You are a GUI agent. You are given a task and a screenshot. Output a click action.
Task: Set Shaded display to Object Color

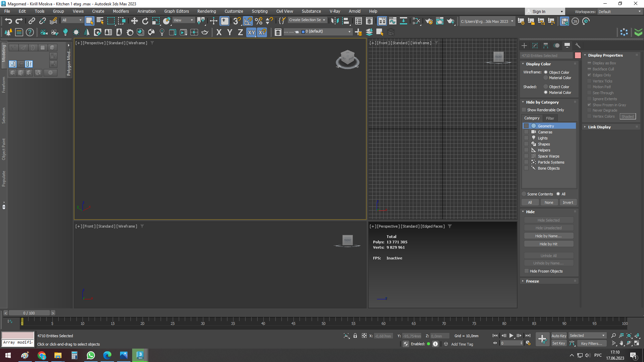546,86
